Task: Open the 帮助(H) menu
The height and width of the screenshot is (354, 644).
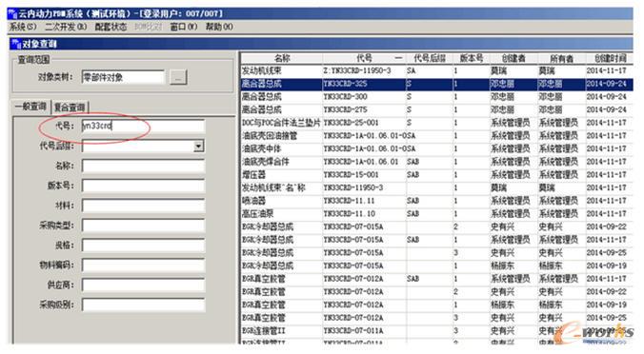Action: [219, 27]
